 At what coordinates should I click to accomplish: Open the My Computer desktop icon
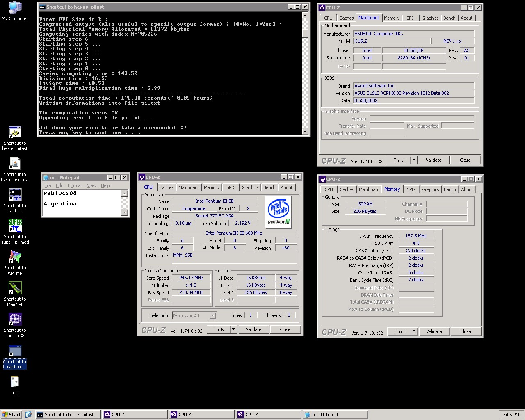pyautogui.click(x=15, y=11)
